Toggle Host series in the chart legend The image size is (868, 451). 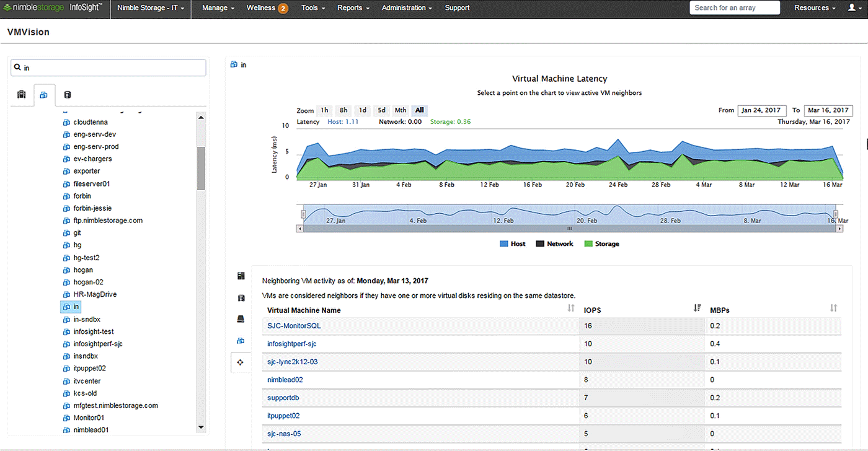tap(512, 244)
